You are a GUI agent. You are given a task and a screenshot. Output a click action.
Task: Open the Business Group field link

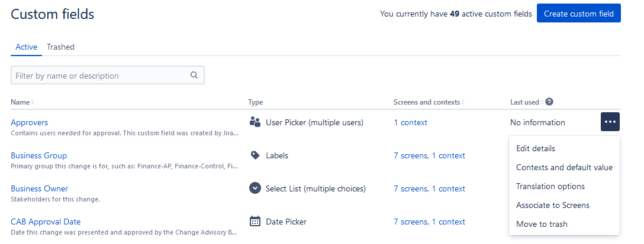(38, 155)
